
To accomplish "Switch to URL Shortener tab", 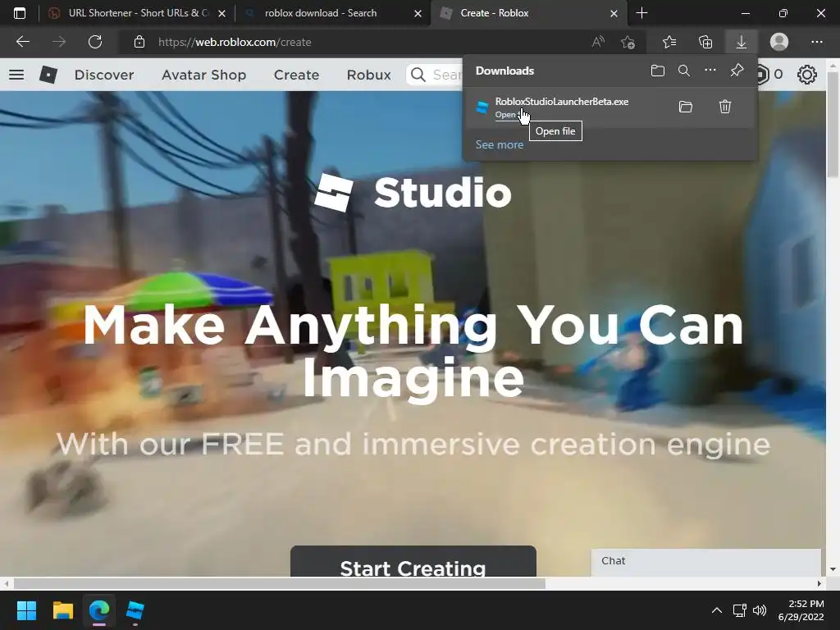I will point(138,13).
